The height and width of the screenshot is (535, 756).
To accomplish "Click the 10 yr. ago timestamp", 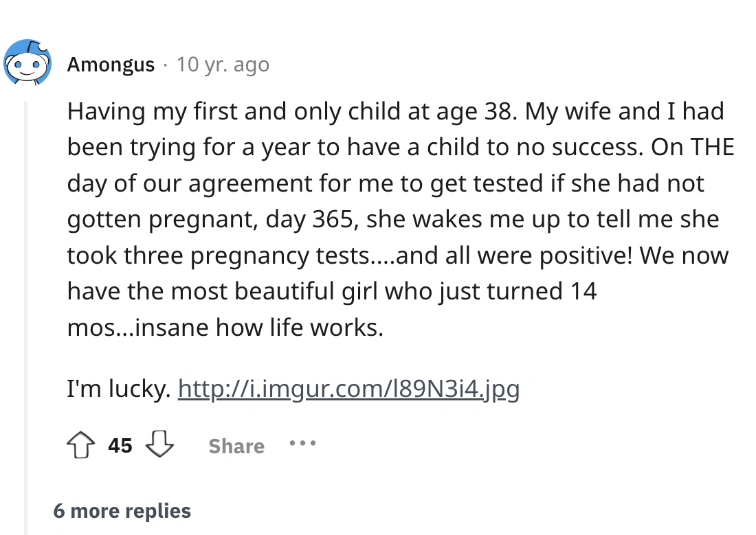I will point(223,65).
